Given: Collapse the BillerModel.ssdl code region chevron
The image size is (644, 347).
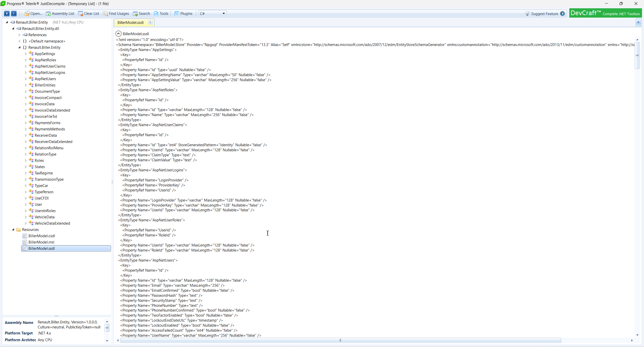Looking at the screenshot, I should (x=118, y=33).
